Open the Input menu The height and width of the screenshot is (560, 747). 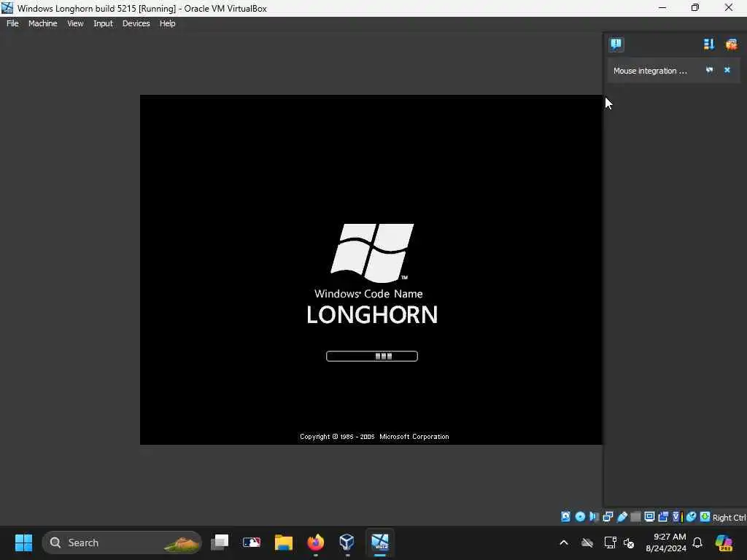pos(103,23)
